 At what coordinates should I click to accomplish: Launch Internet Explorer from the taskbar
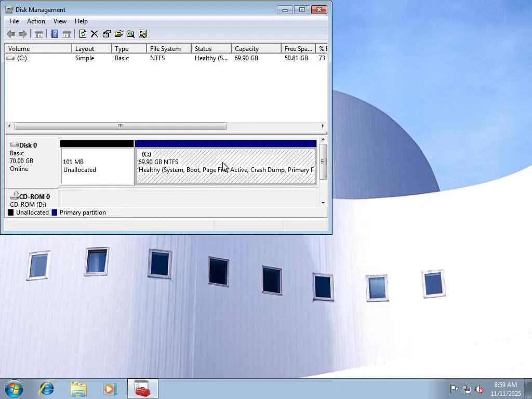coord(46,389)
